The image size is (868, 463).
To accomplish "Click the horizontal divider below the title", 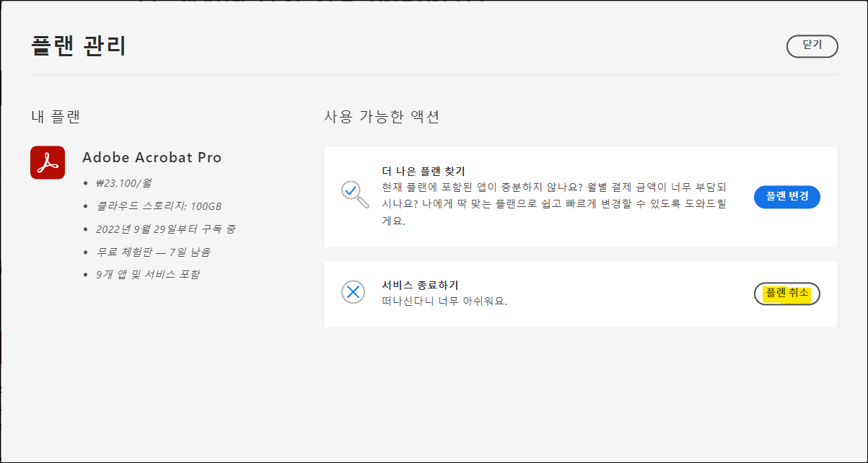I will 434,74.
